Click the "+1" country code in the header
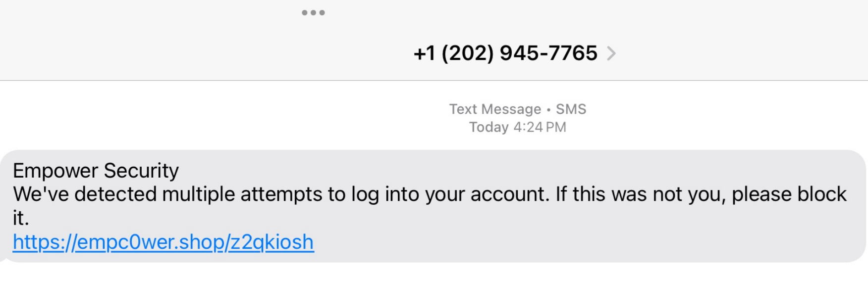Screen dimensions: 868x281 424,53
